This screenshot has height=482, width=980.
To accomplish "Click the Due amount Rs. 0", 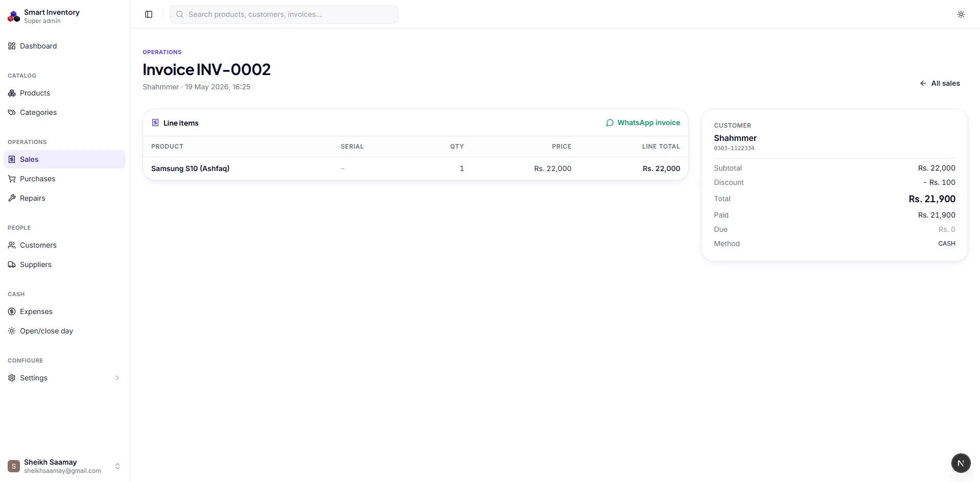I will 947,229.
